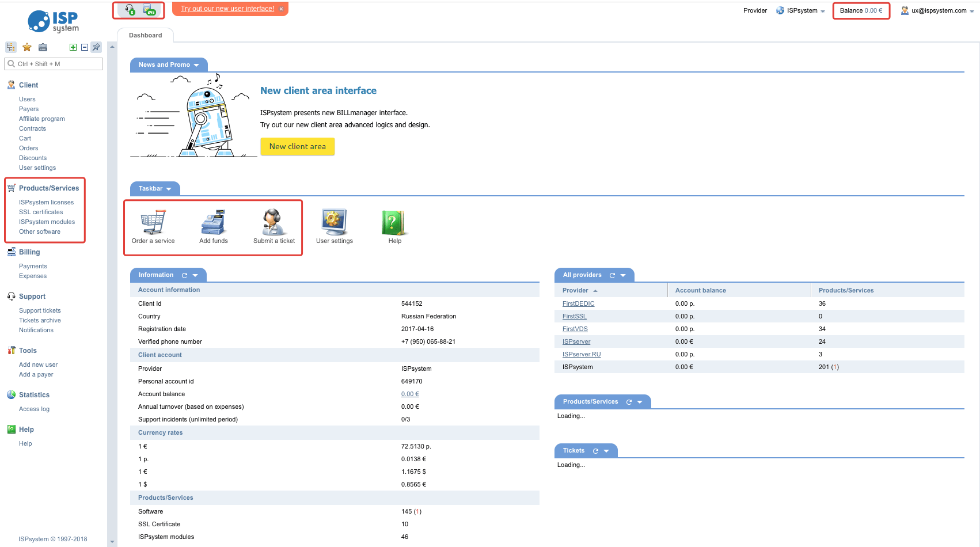The width and height of the screenshot is (980, 547).
Task: Switch sidebar to main menu tree view
Action: click(11, 47)
